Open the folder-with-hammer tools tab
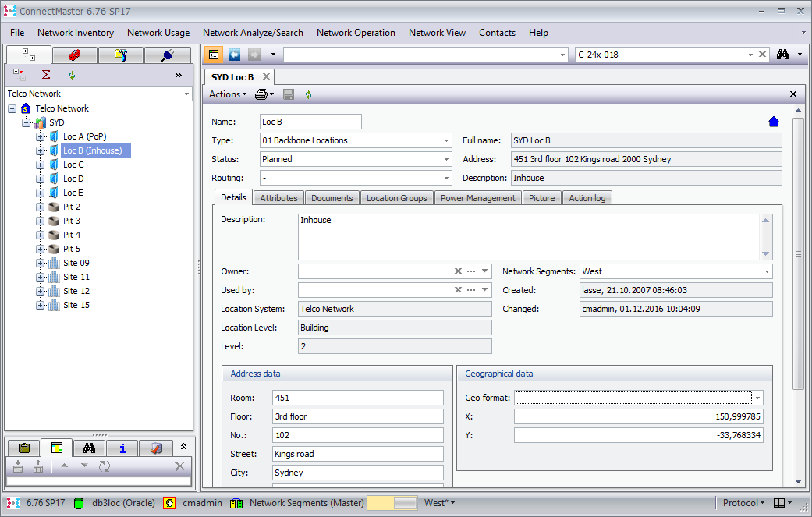This screenshot has height=517, width=812. point(121,55)
